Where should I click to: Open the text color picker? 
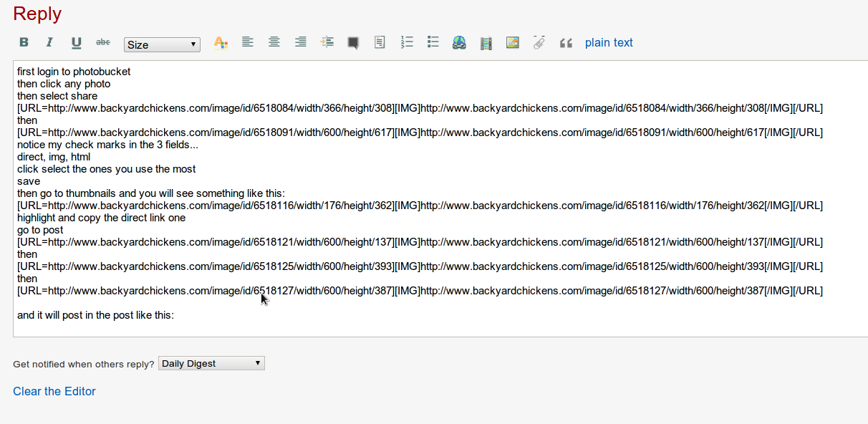[221, 43]
